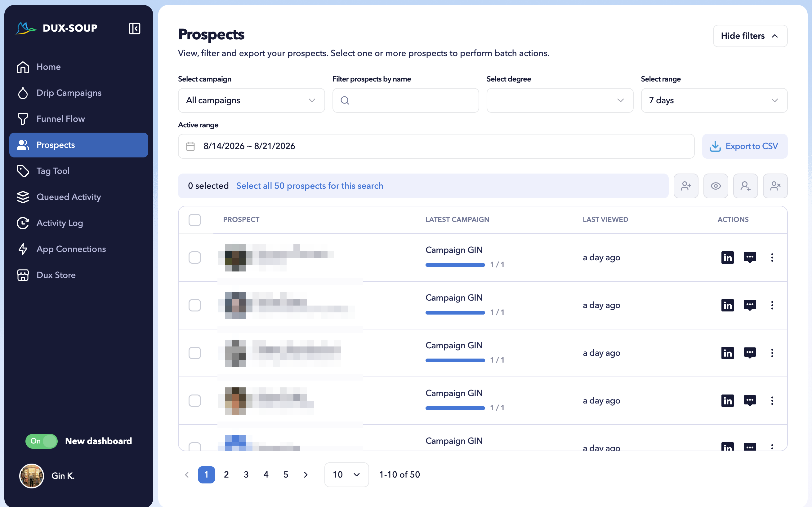Open App Connections page
This screenshot has height=507, width=812.
(x=78, y=249)
